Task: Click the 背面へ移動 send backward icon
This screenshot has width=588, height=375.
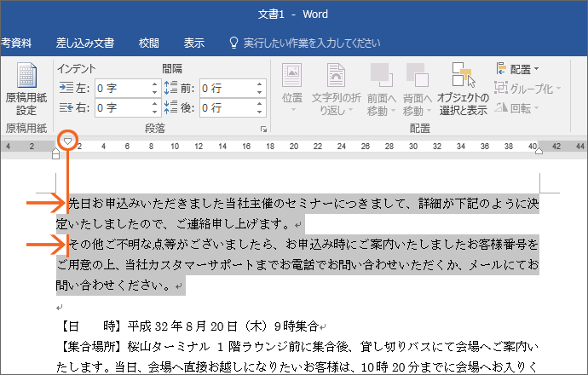Action: pos(417,75)
